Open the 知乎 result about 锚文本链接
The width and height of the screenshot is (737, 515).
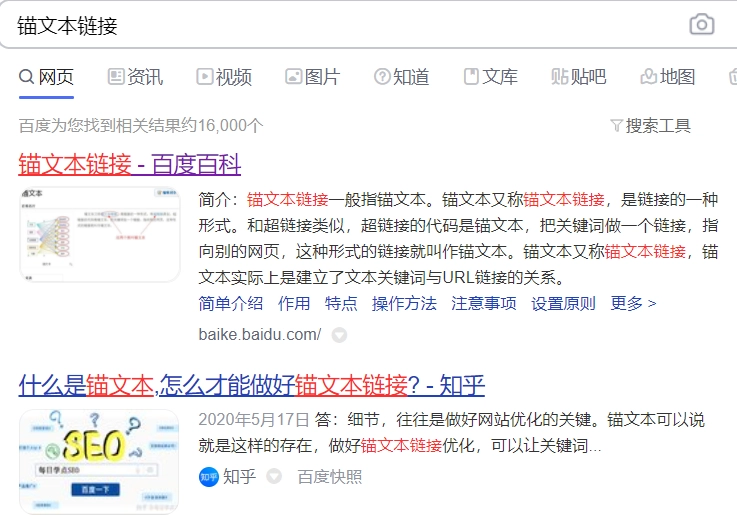tap(251, 385)
